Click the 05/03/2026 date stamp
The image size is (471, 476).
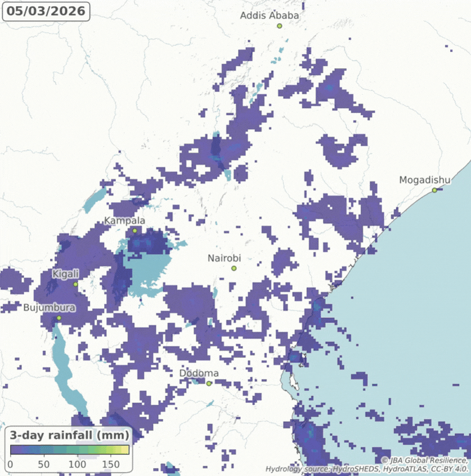click(x=47, y=10)
